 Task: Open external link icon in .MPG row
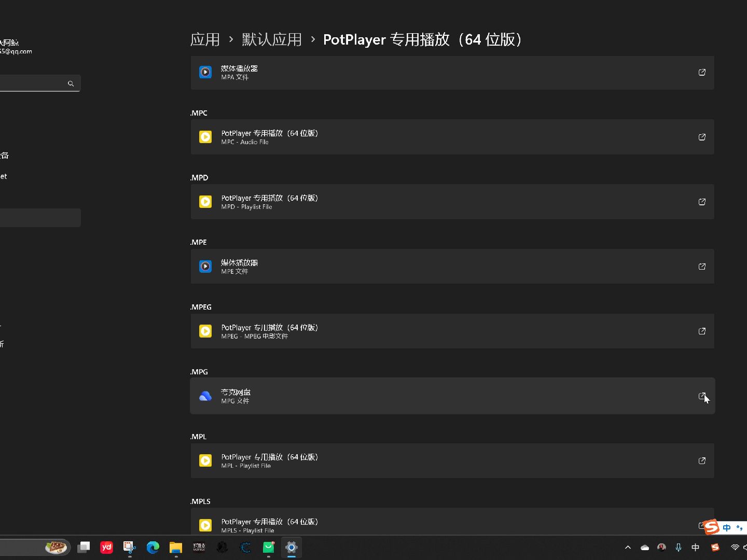(702, 396)
